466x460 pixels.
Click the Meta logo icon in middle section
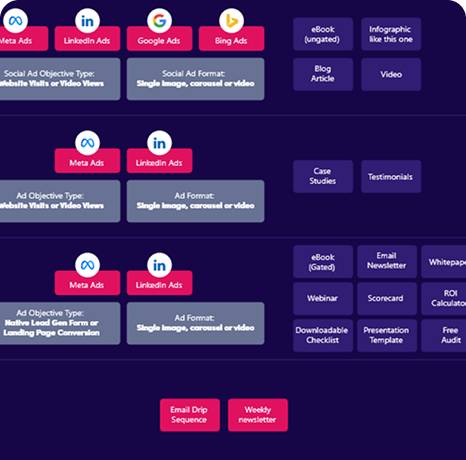click(x=87, y=143)
